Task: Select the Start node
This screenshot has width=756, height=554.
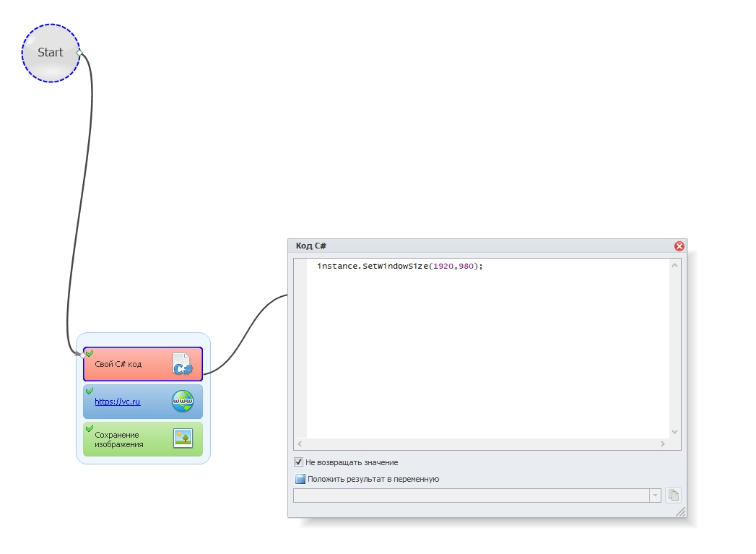Action: coord(51,53)
